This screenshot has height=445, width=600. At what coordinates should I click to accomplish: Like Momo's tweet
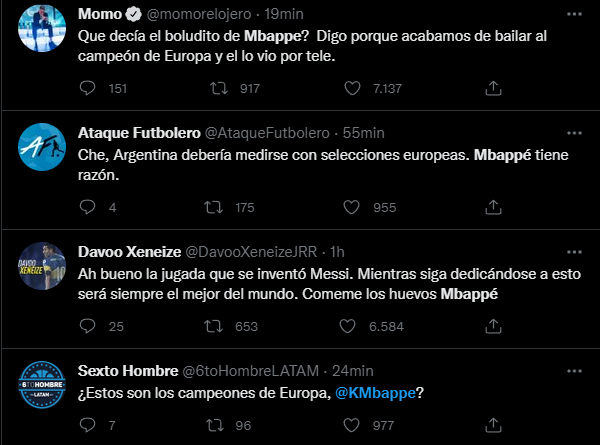[x=351, y=89]
